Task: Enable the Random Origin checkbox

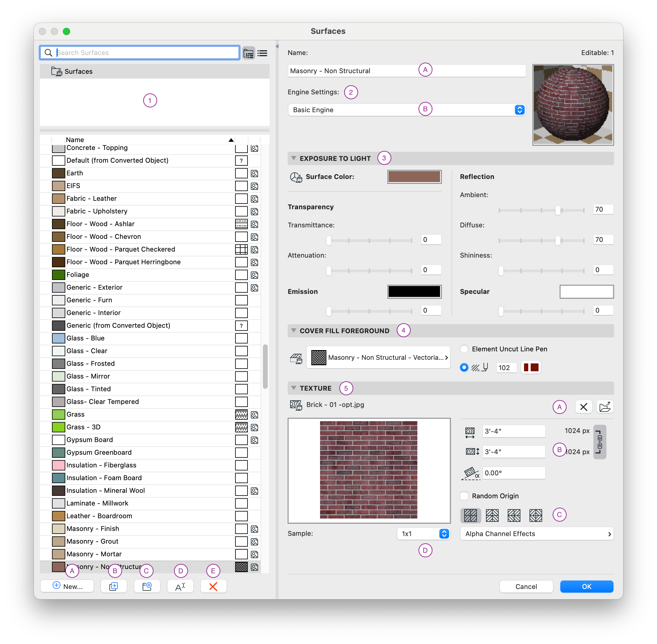Action: coord(464,496)
